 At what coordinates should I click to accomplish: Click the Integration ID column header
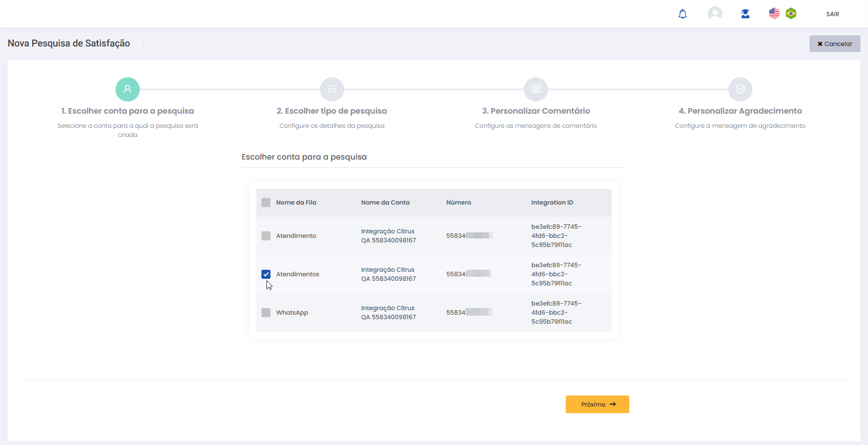[552, 203]
